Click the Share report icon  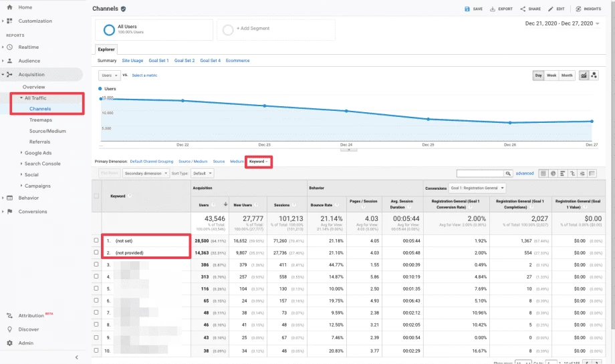(x=523, y=9)
